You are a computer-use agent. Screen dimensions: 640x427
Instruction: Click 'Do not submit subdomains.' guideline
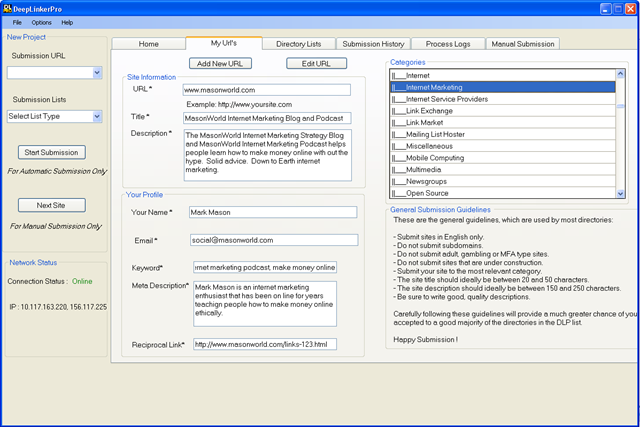(438, 246)
